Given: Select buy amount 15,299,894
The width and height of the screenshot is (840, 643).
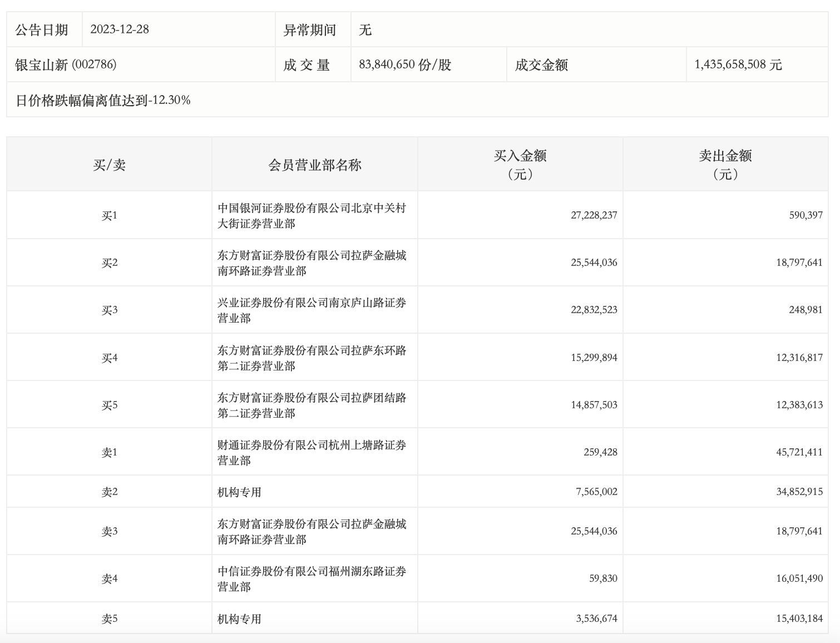Looking at the screenshot, I should pos(594,358).
